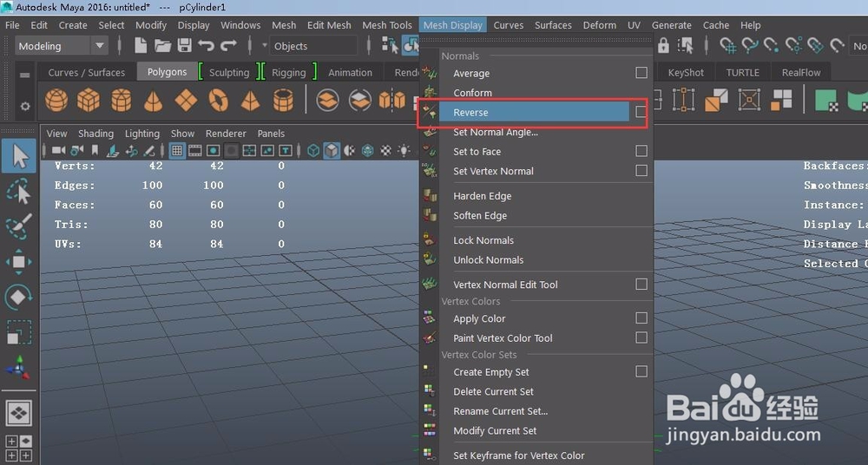Open Vertex Normal Edit Tool option box
Image resolution: width=868 pixels, height=465 pixels.
641,284
